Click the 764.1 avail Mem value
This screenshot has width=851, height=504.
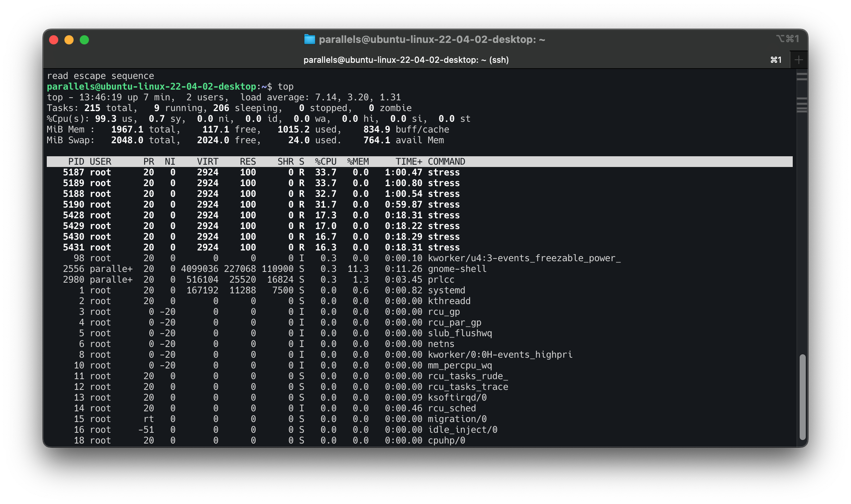377,140
